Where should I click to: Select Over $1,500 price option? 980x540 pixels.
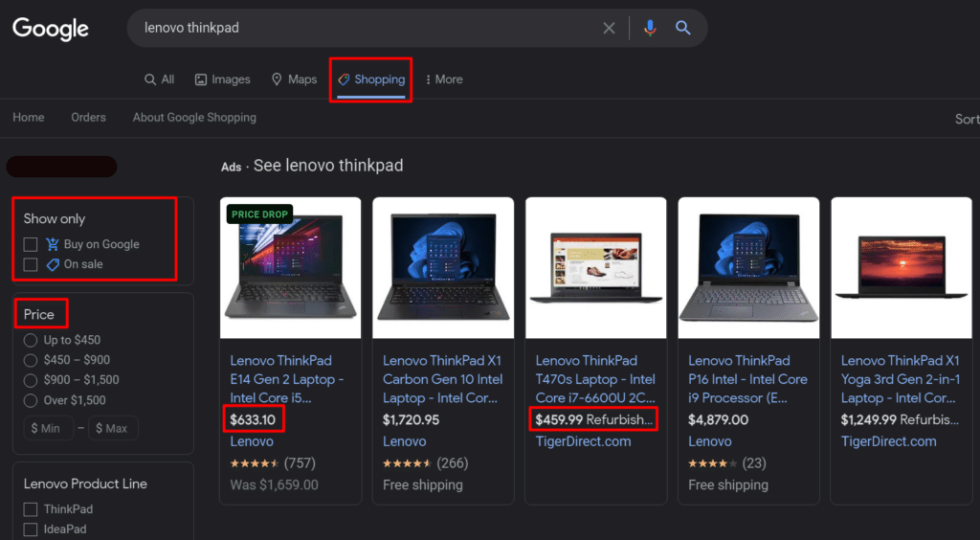point(31,400)
